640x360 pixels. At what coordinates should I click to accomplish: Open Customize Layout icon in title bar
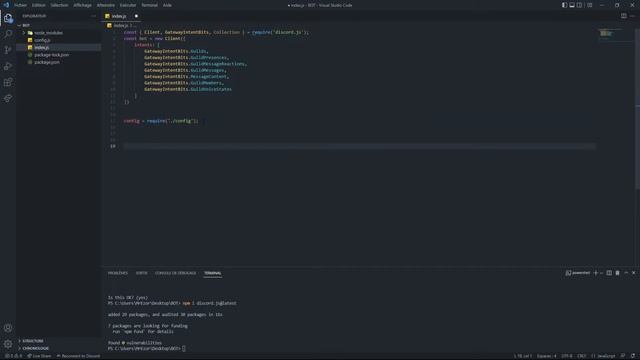point(589,5)
